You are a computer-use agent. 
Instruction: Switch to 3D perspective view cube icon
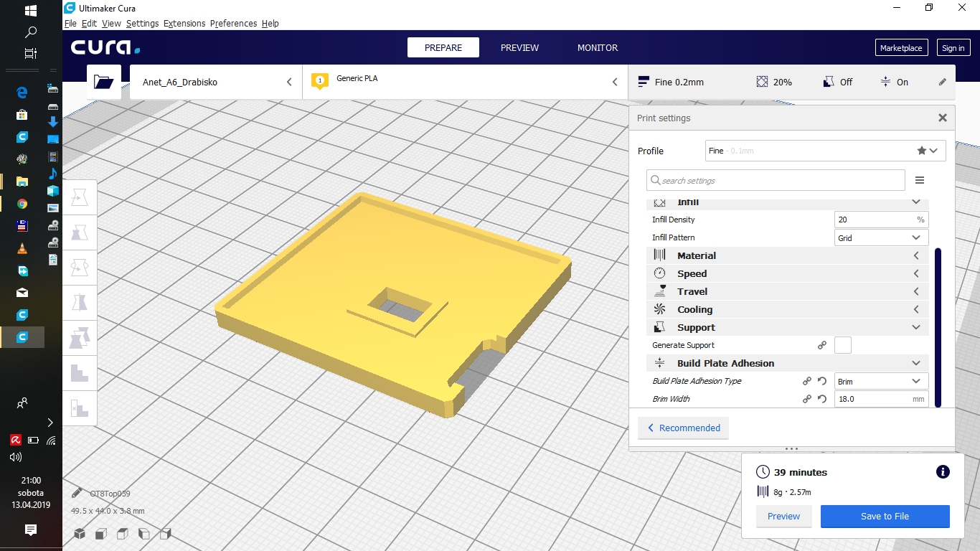coord(80,534)
